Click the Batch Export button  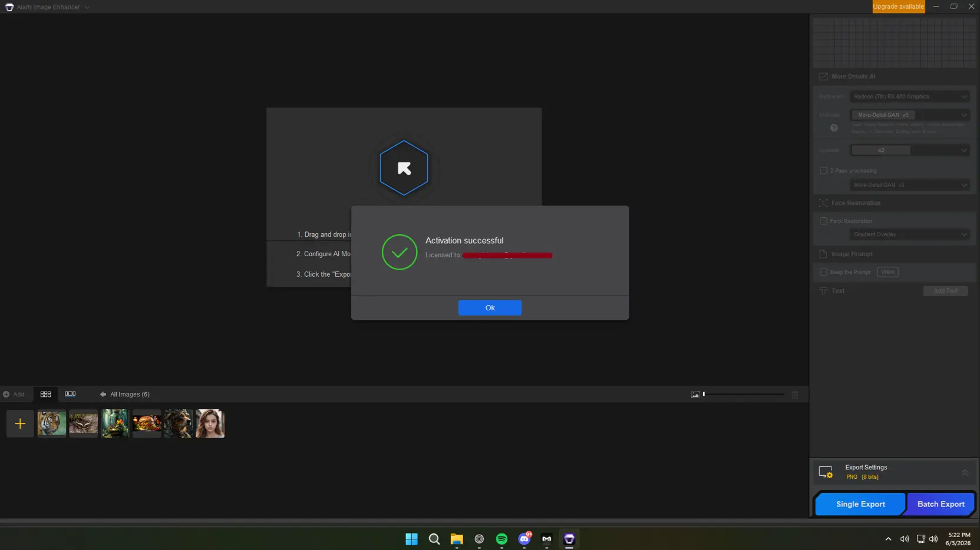941,504
